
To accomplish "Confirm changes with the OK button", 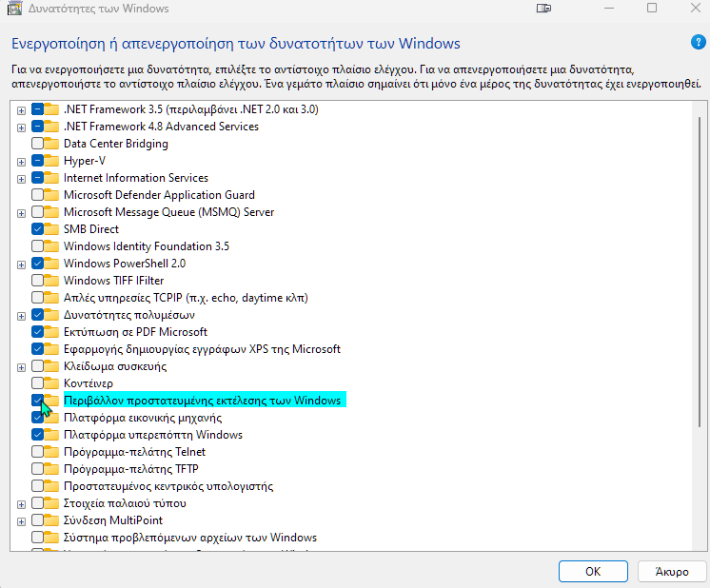I will (593, 571).
